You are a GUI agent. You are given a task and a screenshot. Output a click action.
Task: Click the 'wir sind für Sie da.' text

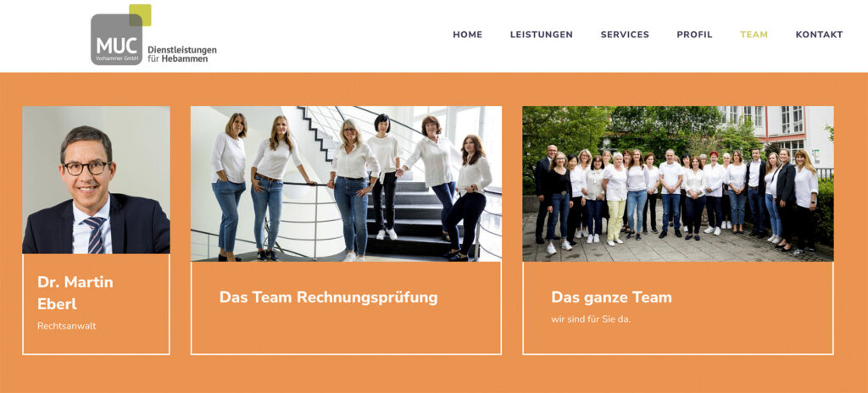(591, 319)
